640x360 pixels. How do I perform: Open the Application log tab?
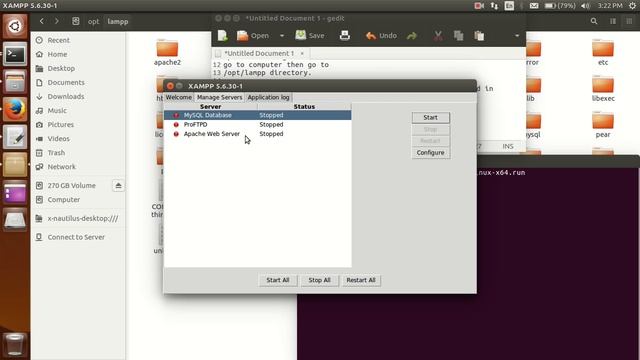click(x=268, y=97)
